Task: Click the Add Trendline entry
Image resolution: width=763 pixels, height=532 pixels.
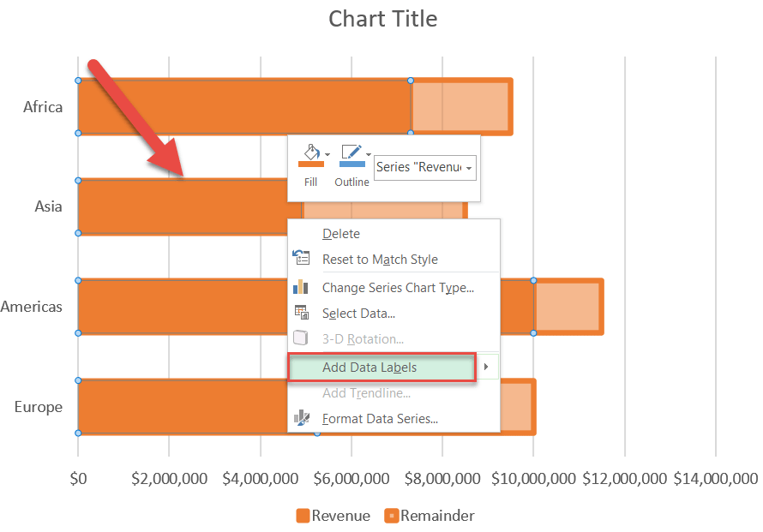Action: pos(366,393)
